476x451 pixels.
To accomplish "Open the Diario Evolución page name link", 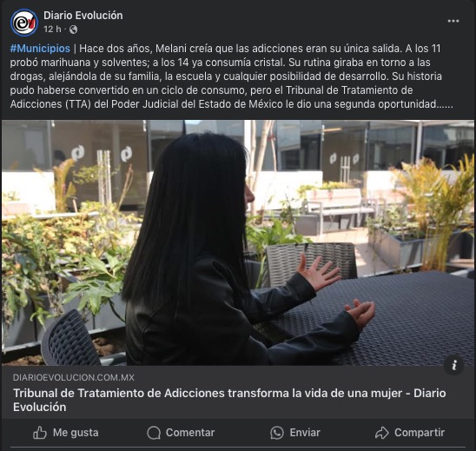I will (x=83, y=16).
